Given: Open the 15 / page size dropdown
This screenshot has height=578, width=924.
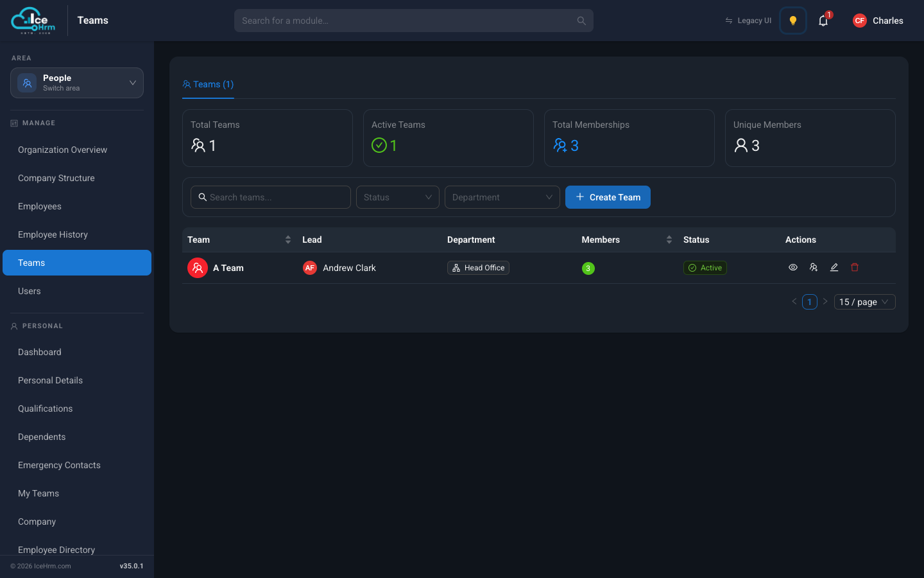Looking at the screenshot, I should tap(865, 302).
